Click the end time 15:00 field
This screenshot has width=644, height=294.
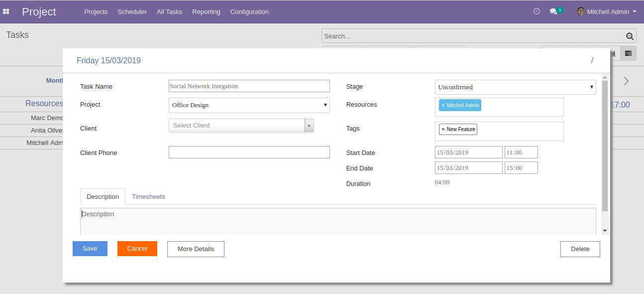coord(521,167)
